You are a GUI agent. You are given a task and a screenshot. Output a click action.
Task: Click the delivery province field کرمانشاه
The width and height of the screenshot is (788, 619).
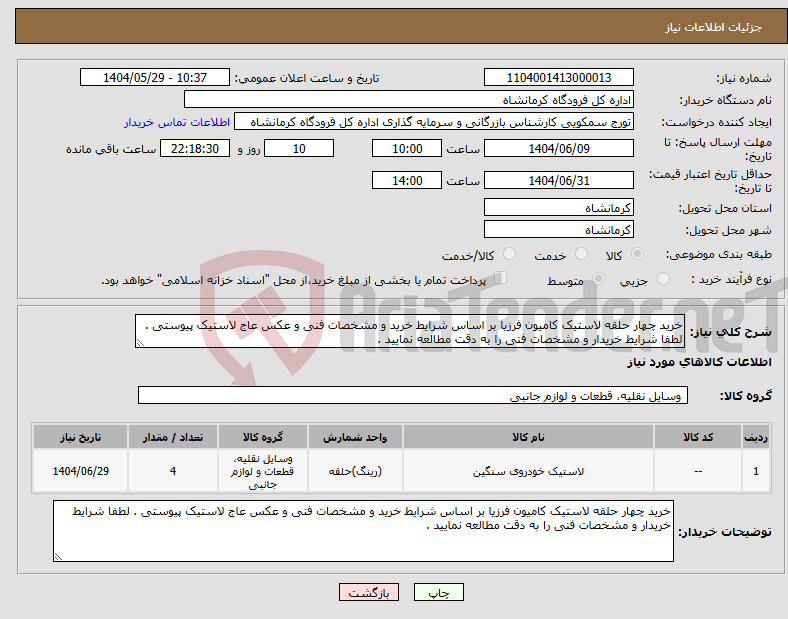[x=559, y=207]
